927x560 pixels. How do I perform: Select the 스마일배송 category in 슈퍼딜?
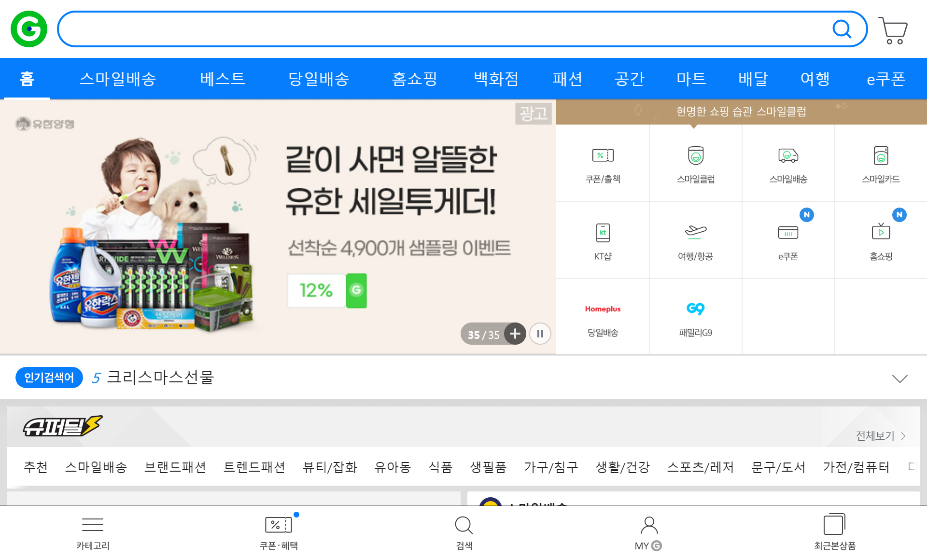(96, 467)
